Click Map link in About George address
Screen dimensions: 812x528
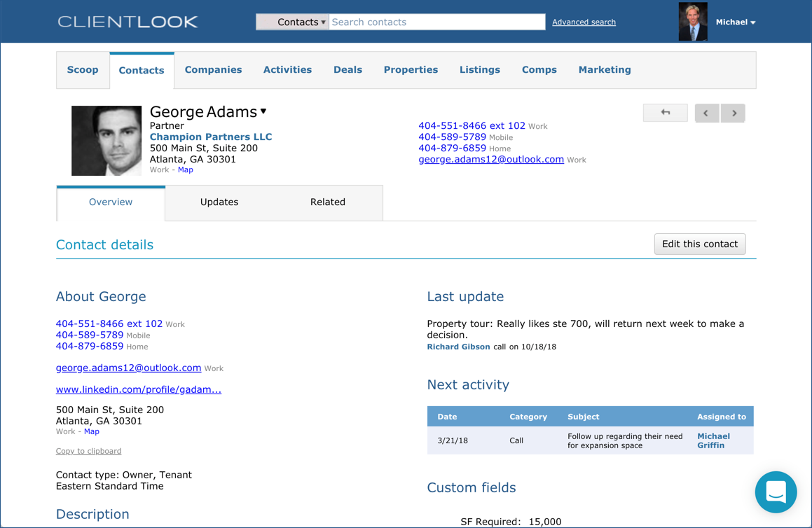(x=92, y=431)
